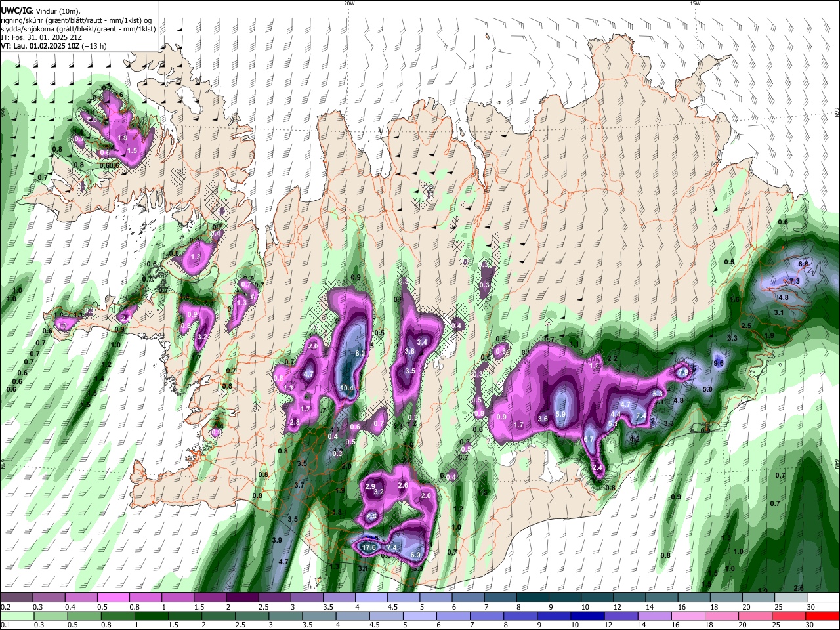Click the white swatch ending the top legend row

[822, 598]
